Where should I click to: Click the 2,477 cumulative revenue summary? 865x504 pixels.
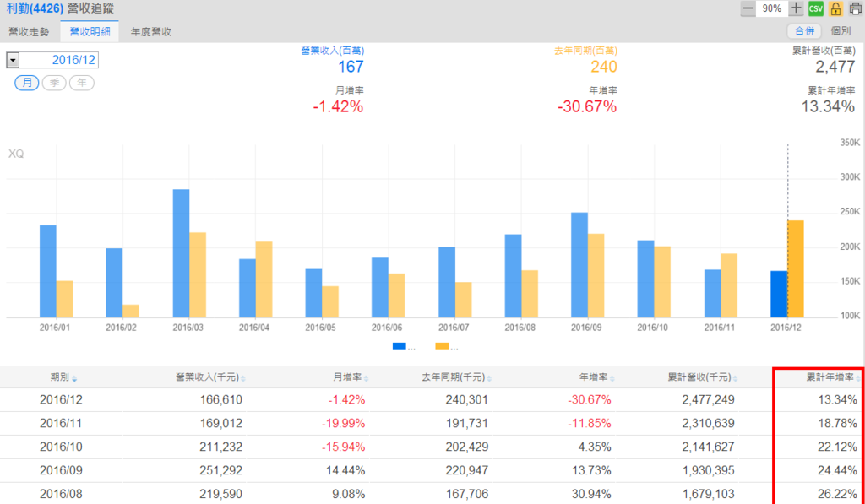835,67
